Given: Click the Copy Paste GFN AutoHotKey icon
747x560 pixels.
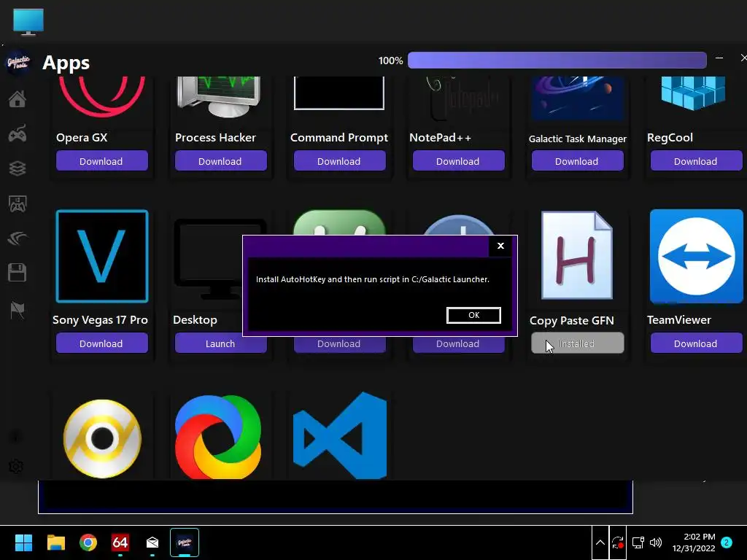Looking at the screenshot, I should (577, 255).
